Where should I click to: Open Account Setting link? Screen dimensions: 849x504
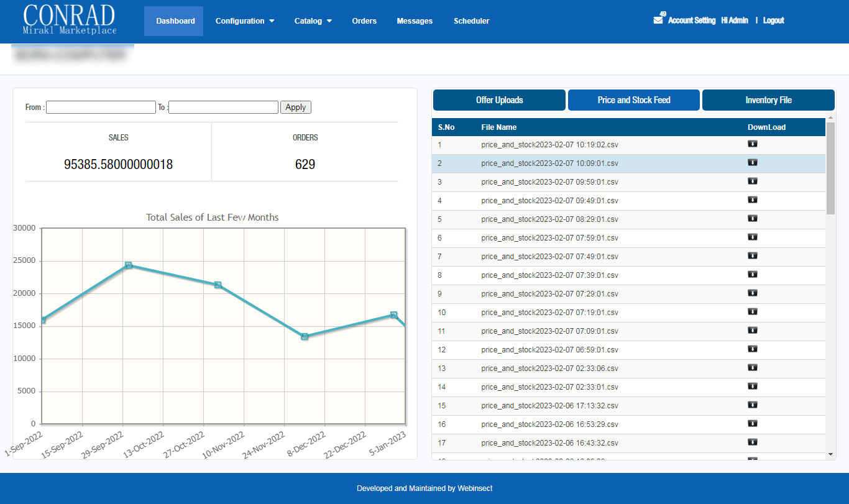[692, 21]
